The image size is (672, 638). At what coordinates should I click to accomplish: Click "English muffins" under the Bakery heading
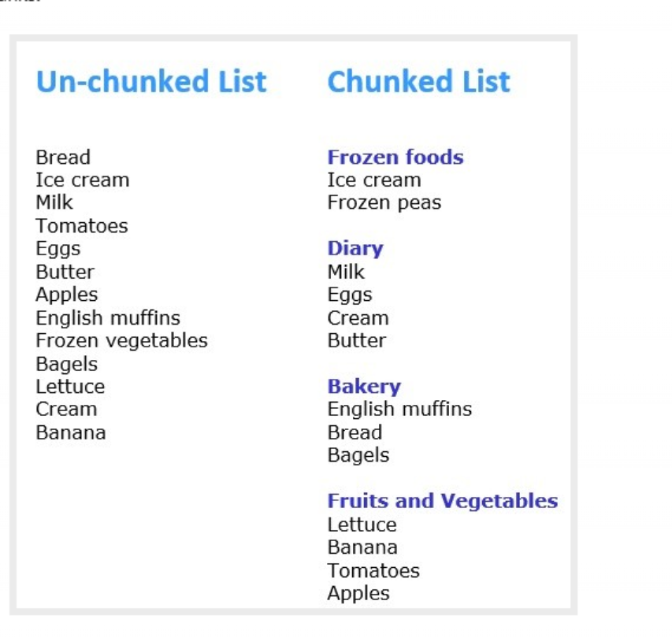click(399, 410)
